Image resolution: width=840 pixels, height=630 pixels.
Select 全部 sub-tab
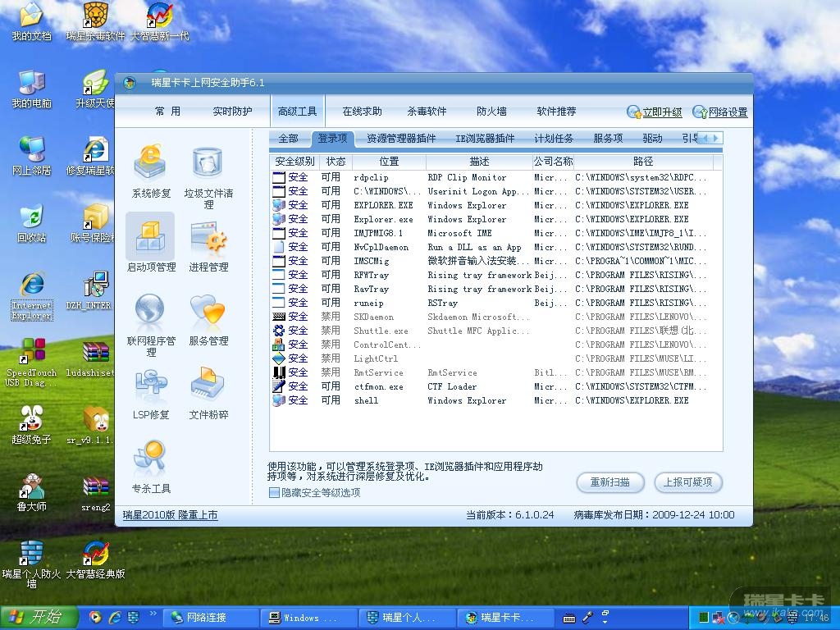(288, 138)
